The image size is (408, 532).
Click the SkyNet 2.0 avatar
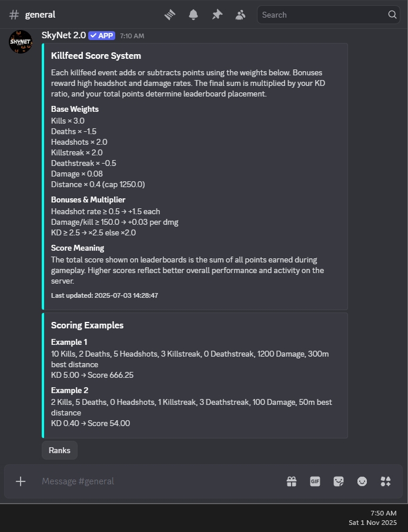tap(21, 42)
